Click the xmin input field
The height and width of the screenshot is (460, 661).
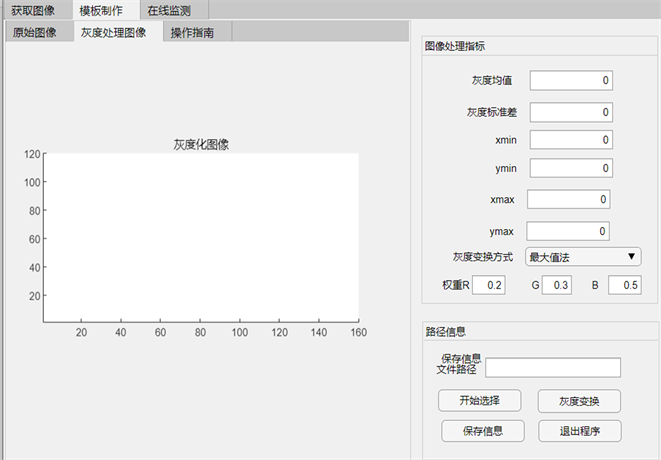point(570,140)
